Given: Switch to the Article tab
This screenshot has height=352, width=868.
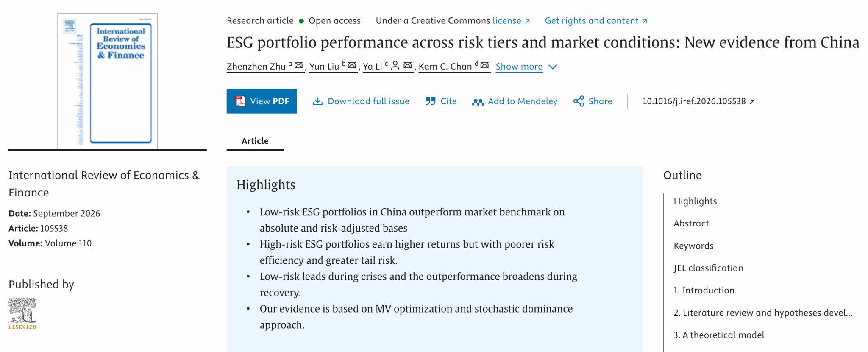Looking at the screenshot, I should coord(255,141).
